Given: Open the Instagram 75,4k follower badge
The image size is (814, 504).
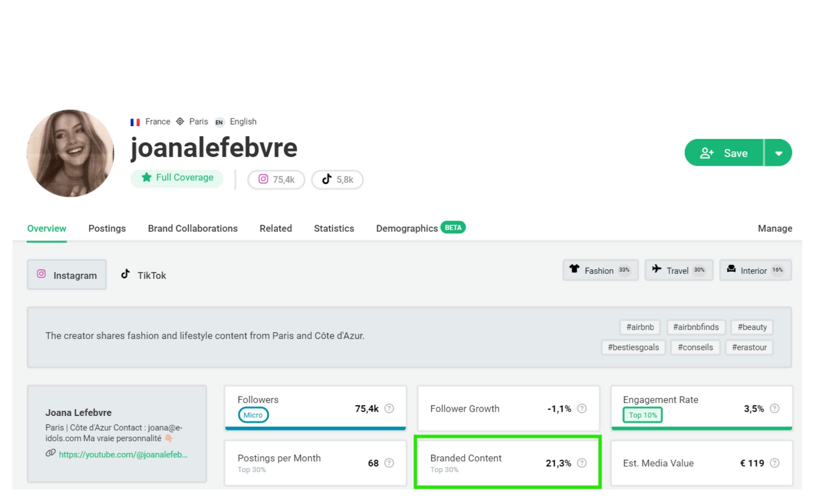Looking at the screenshot, I should (x=276, y=180).
